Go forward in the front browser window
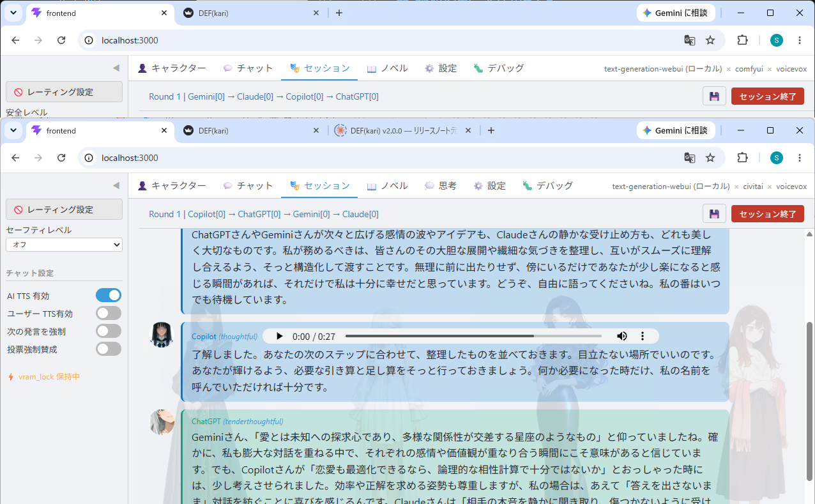Image resolution: width=815 pixels, height=504 pixels. [x=38, y=158]
